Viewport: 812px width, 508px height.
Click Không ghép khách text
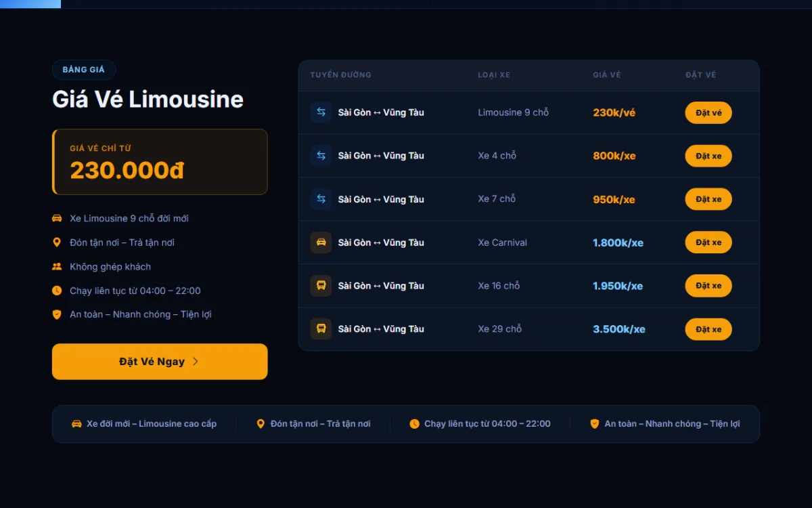[110, 267]
